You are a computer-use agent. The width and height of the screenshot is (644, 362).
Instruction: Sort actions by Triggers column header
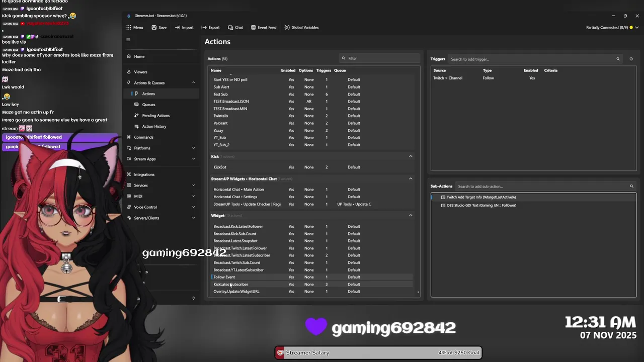tap(324, 70)
